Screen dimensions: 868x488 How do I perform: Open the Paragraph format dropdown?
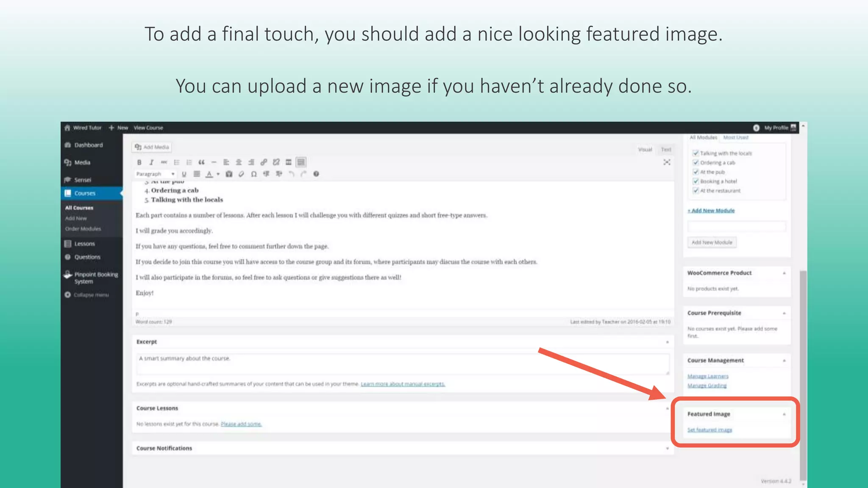click(x=155, y=174)
